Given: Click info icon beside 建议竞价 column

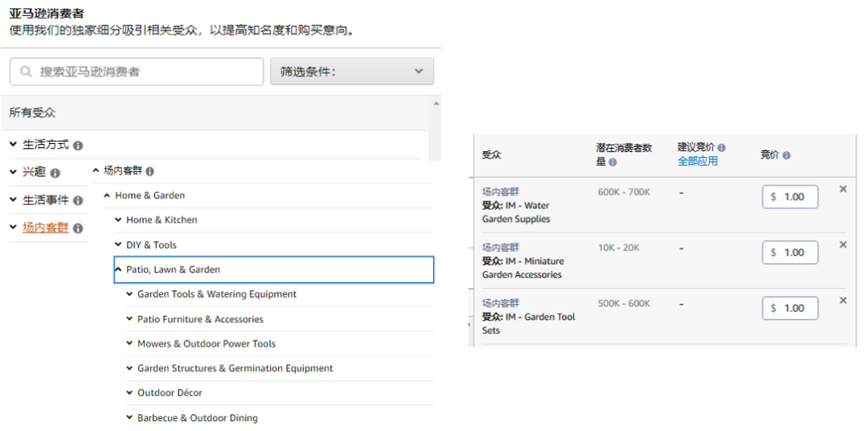Looking at the screenshot, I should (x=721, y=148).
